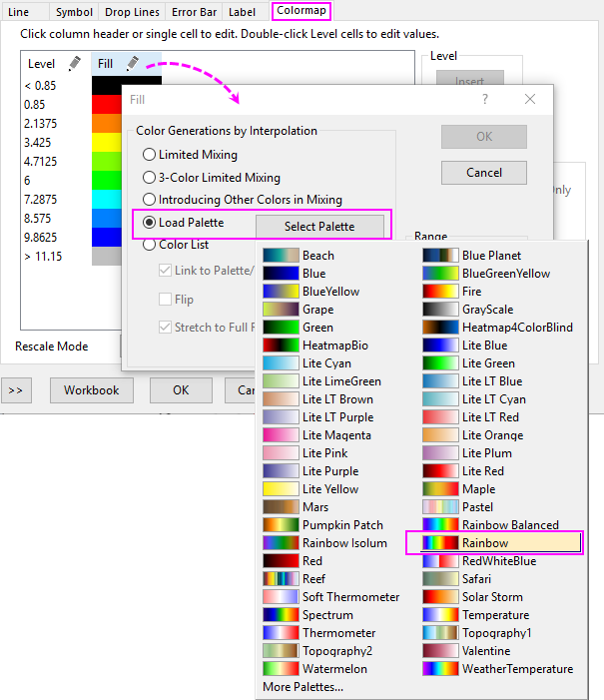
Task: Click the red fill swatch at 0.85
Action: [x=107, y=105]
